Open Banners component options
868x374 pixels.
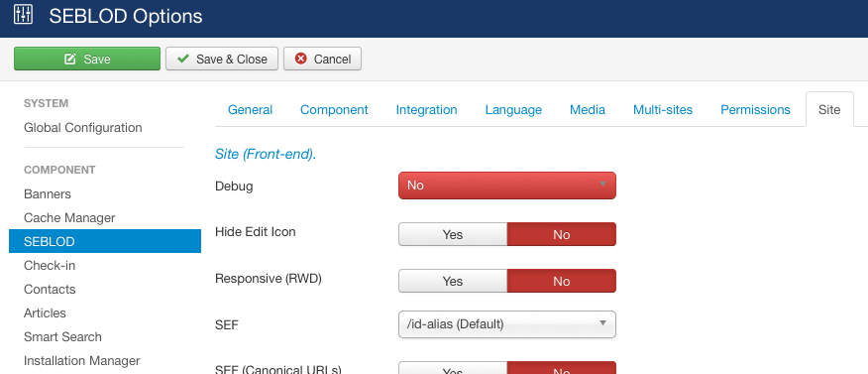[48, 194]
